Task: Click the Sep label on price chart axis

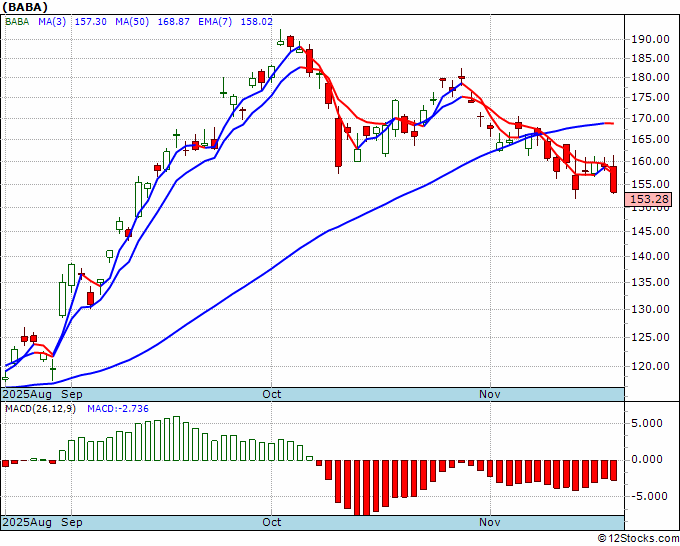Action: click(x=72, y=394)
